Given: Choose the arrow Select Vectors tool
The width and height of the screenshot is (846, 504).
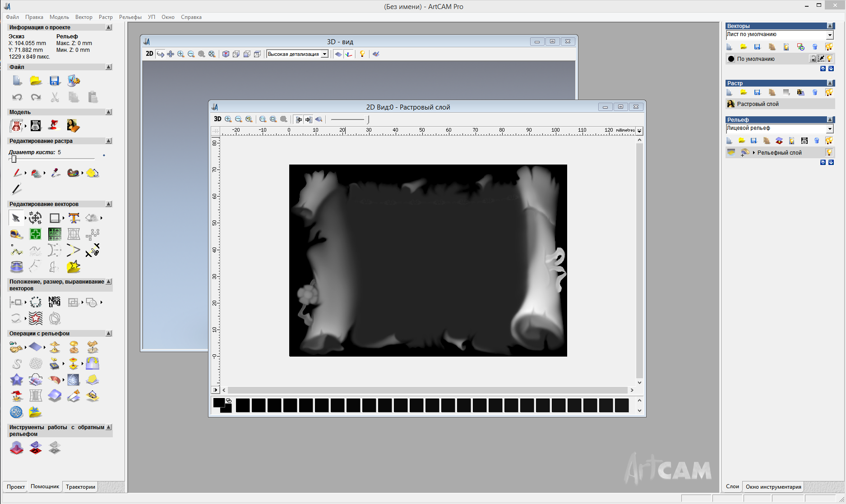Looking at the screenshot, I should [16, 218].
